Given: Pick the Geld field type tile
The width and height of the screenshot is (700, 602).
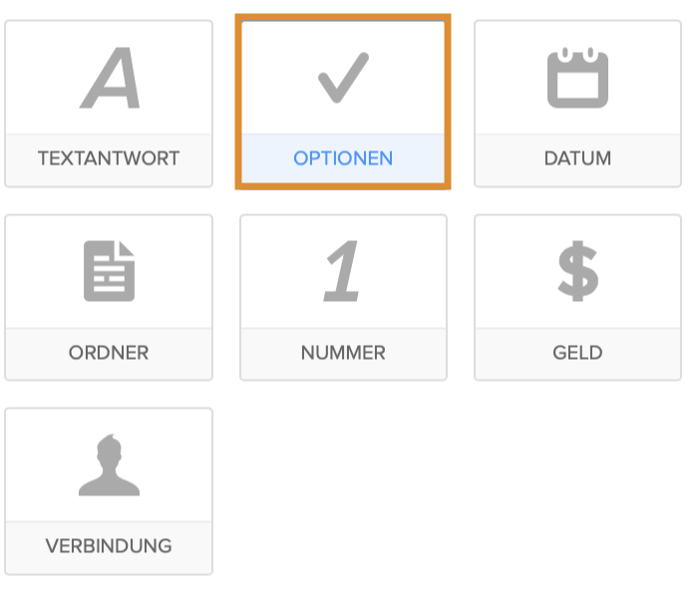Looking at the screenshot, I should pyautogui.click(x=577, y=297).
